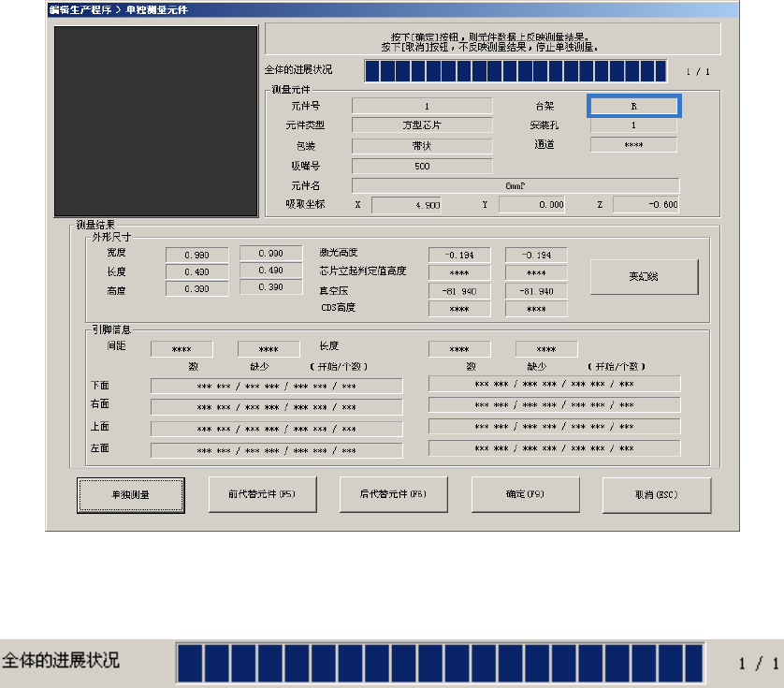This screenshot has height=688, width=784.
Task: Confirm with the 确定 (F9) button
Action: pyautogui.click(x=525, y=494)
